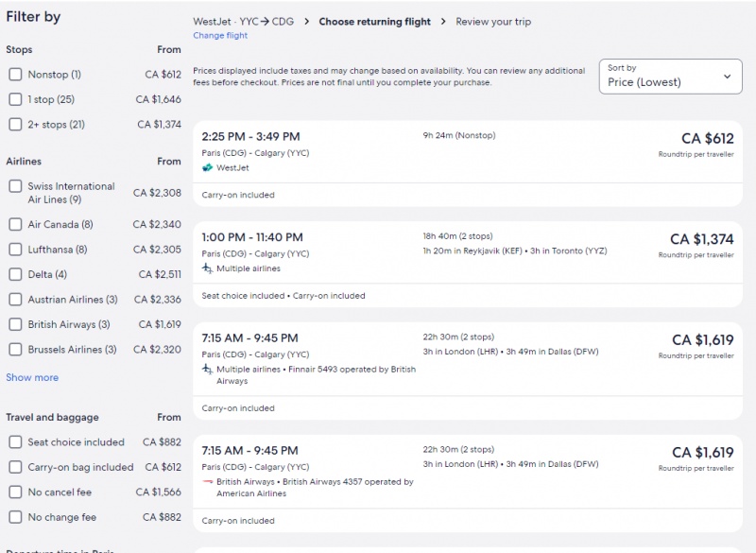Choose the 2:25 PM - 3:49 PM nonstop flight
This screenshot has height=553, width=756.
coord(468,164)
